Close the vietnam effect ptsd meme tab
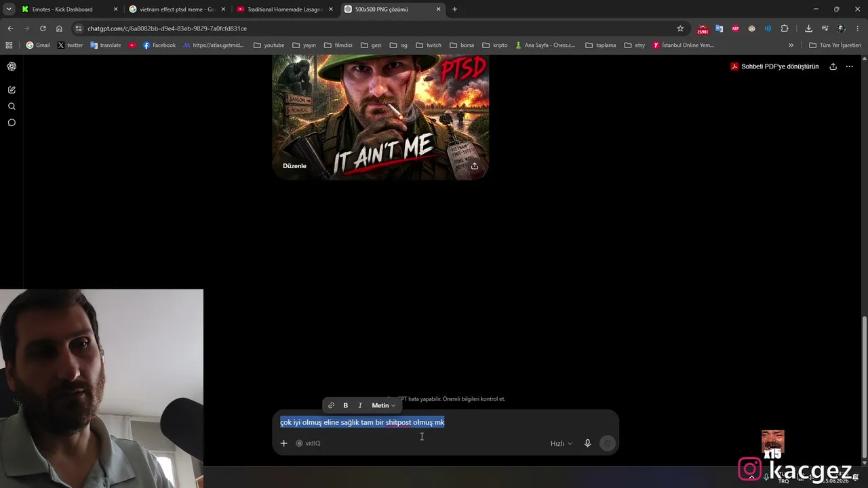The width and height of the screenshot is (868, 488). [223, 9]
